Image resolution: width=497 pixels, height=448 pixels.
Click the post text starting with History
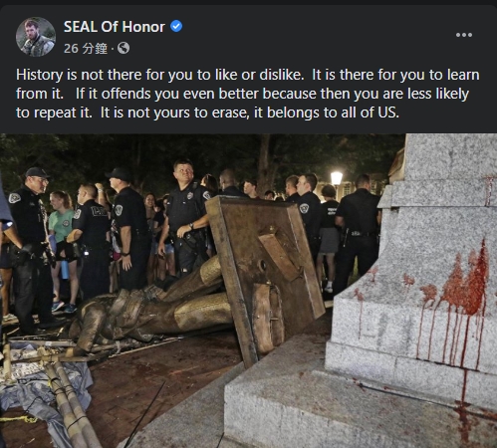click(248, 94)
